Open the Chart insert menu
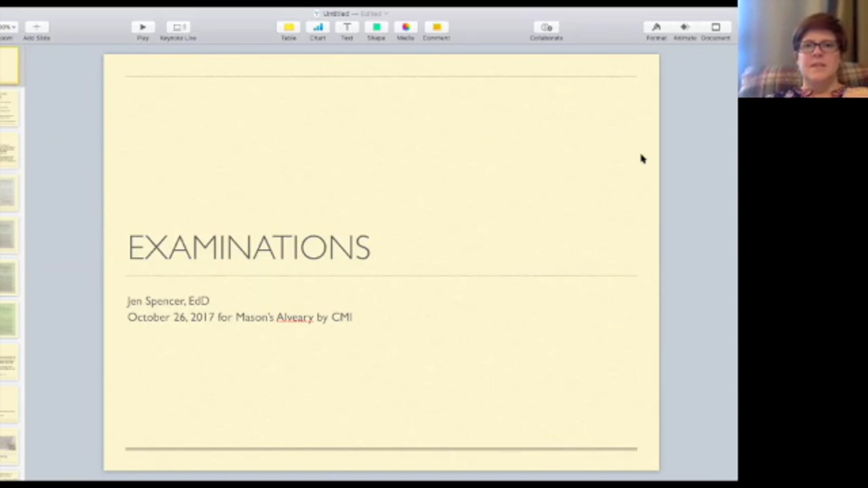Image resolution: width=868 pixels, height=488 pixels. click(x=318, y=27)
